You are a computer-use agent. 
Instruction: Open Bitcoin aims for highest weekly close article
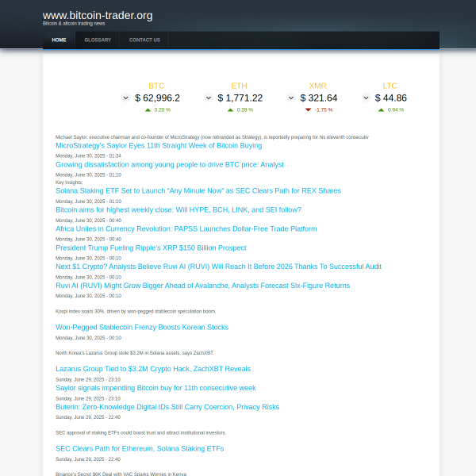point(178,210)
